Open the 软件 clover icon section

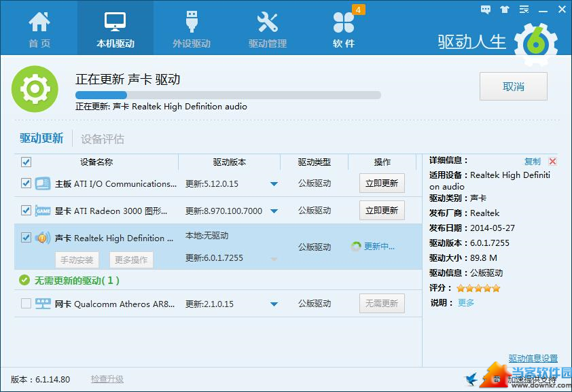tap(344, 28)
